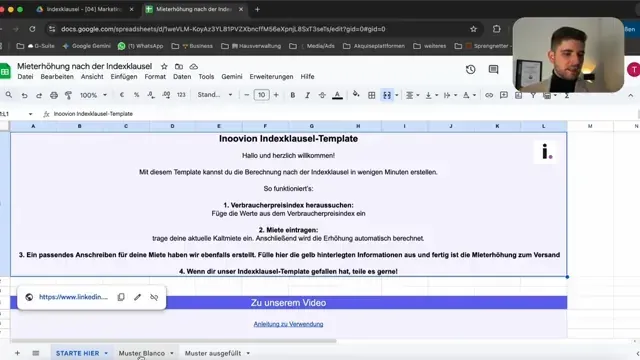Select the paint format roller icon
The height and width of the screenshot is (360, 640).
tap(68, 95)
